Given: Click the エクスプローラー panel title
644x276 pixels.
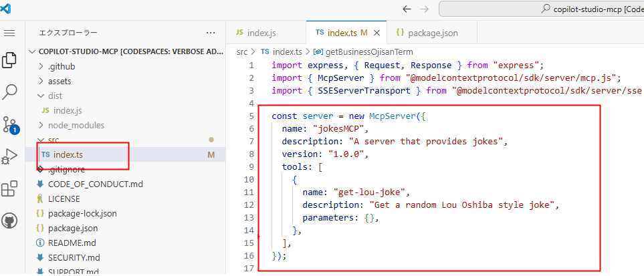Looking at the screenshot, I should click(x=68, y=33).
